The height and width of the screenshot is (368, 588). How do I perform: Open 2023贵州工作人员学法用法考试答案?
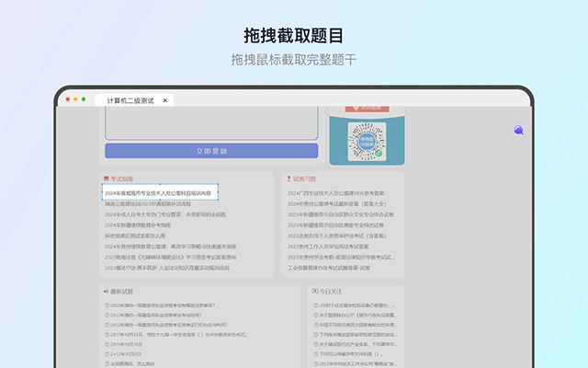328,247
